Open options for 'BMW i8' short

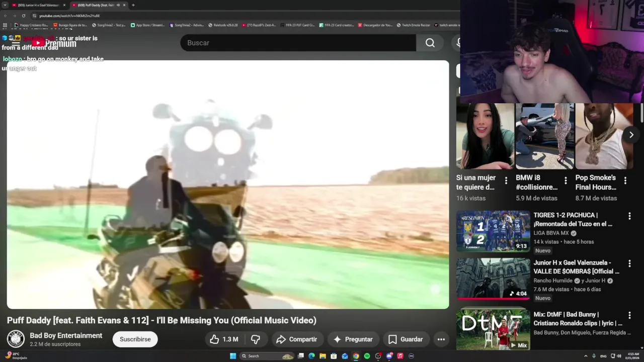coord(566,180)
